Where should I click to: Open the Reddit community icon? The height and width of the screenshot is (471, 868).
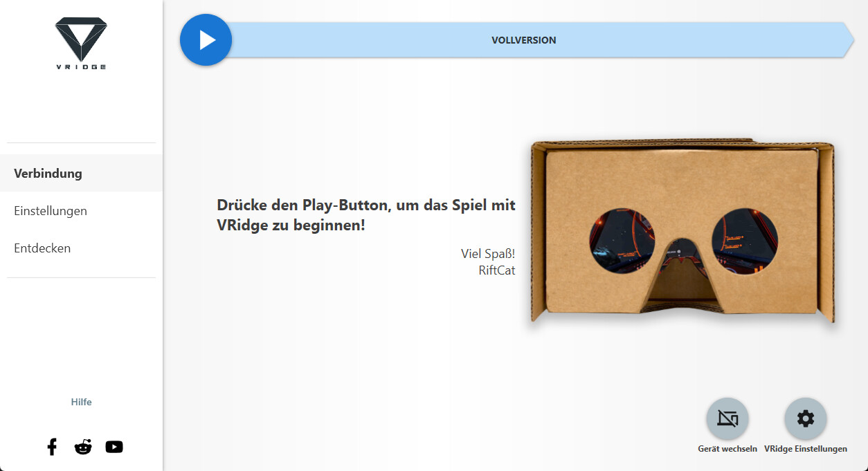(83, 447)
